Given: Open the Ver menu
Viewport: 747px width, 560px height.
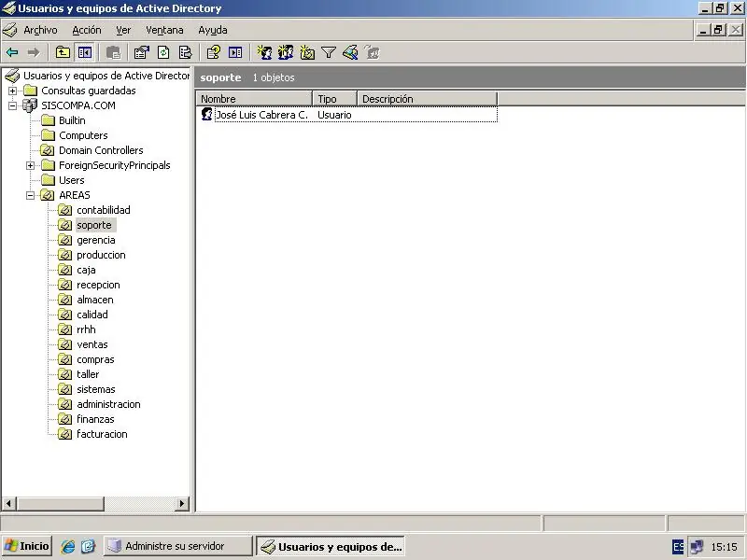Looking at the screenshot, I should (123, 30).
